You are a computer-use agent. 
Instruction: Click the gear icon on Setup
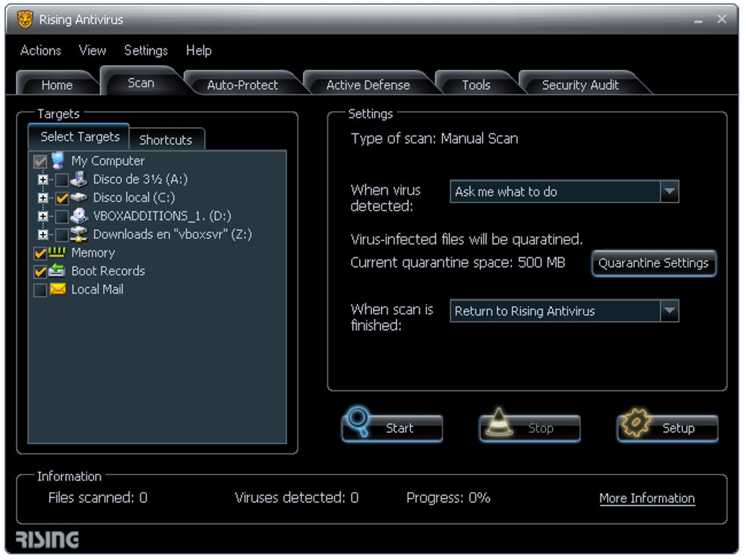636,422
